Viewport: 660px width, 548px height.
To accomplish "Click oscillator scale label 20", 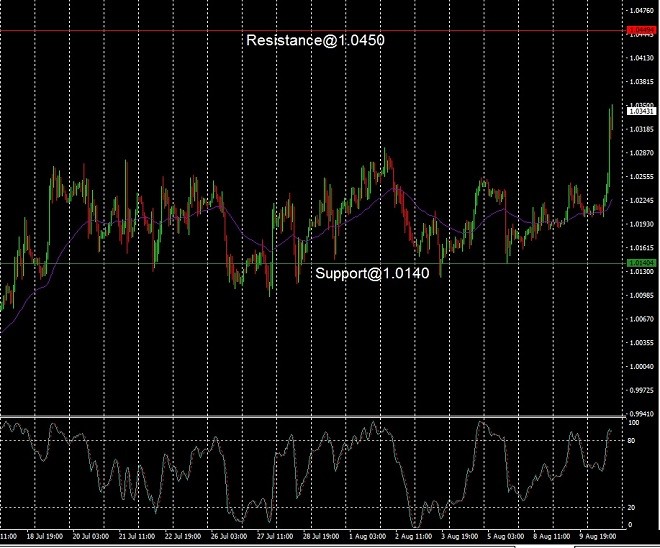I will click(x=631, y=508).
